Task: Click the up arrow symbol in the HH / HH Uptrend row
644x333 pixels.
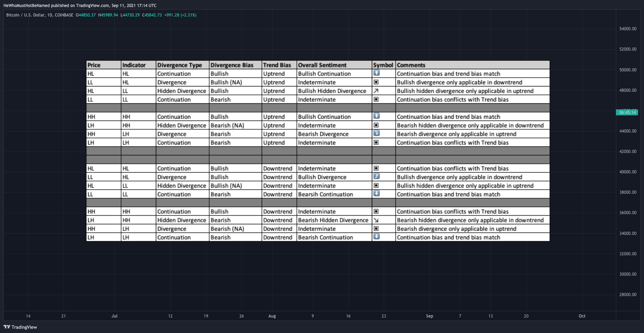Action: tap(376, 116)
